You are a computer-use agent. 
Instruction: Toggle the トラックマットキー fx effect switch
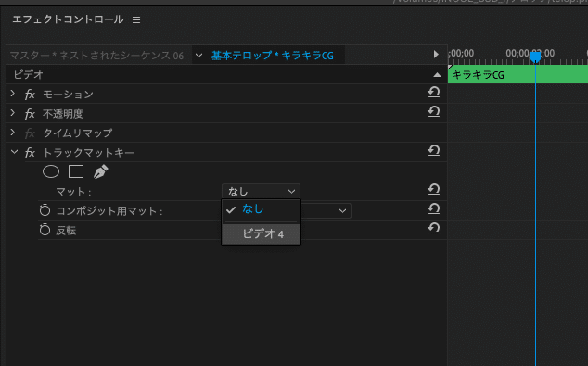tap(30, 153)
